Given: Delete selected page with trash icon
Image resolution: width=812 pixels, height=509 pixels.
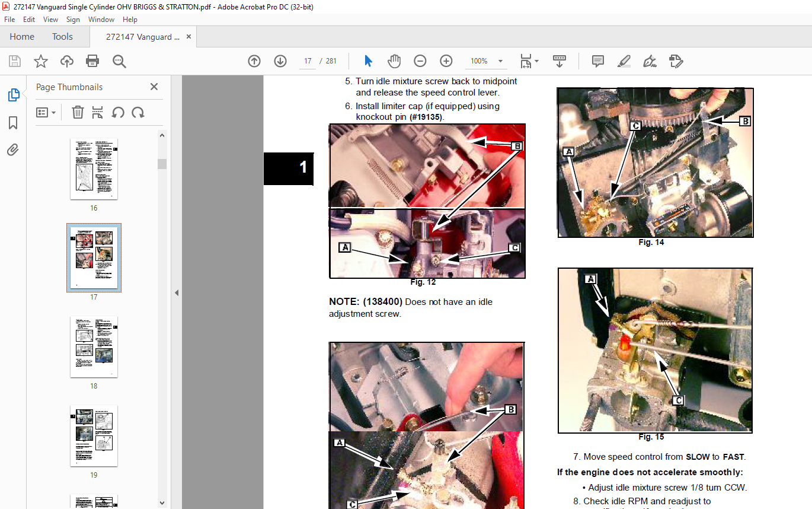Looking at the screenshot, I should pos(78,112).
